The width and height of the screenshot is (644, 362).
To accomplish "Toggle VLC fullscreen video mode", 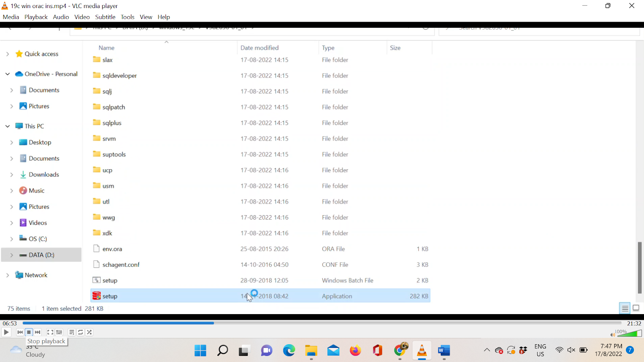I will coord(50,332).
